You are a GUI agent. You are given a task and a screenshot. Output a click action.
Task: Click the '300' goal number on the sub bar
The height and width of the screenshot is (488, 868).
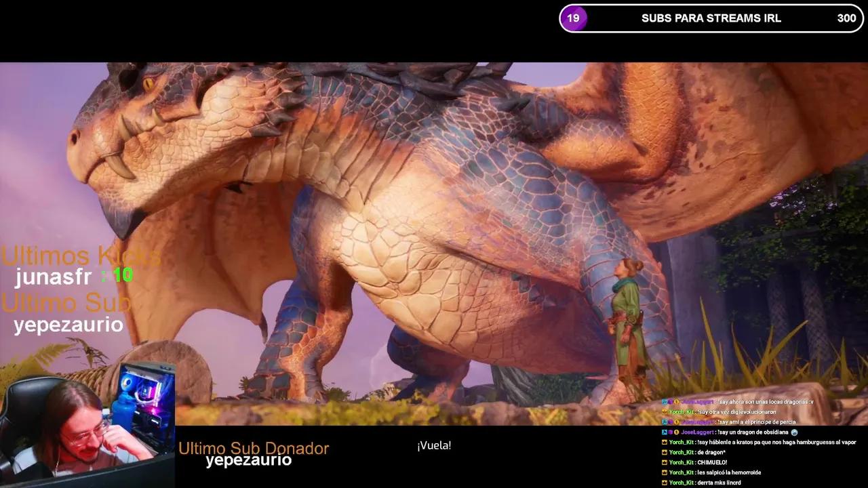click(x=846, y=18)
